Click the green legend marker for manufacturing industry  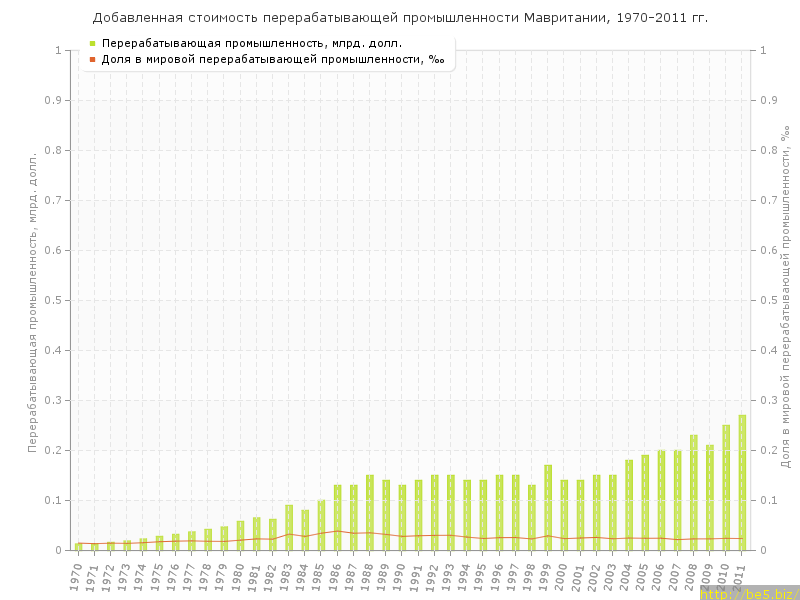click(92, 43)
